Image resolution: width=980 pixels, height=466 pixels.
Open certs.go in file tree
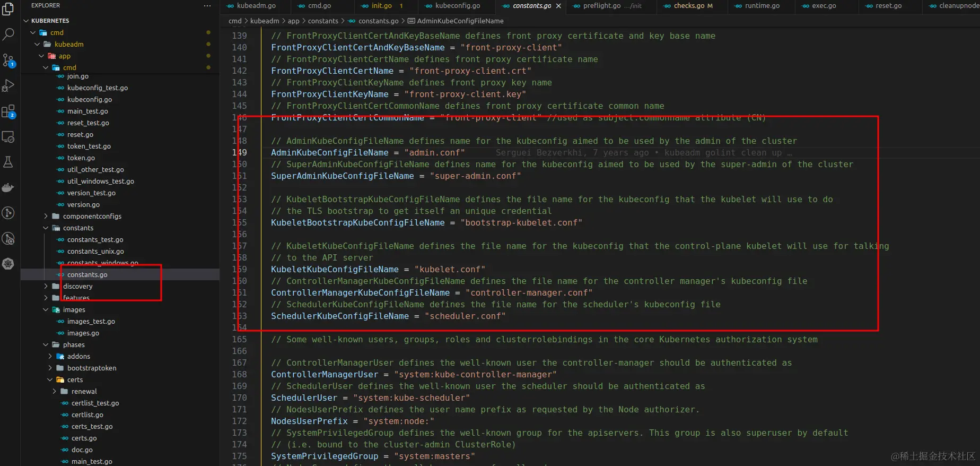pos(84,438)
